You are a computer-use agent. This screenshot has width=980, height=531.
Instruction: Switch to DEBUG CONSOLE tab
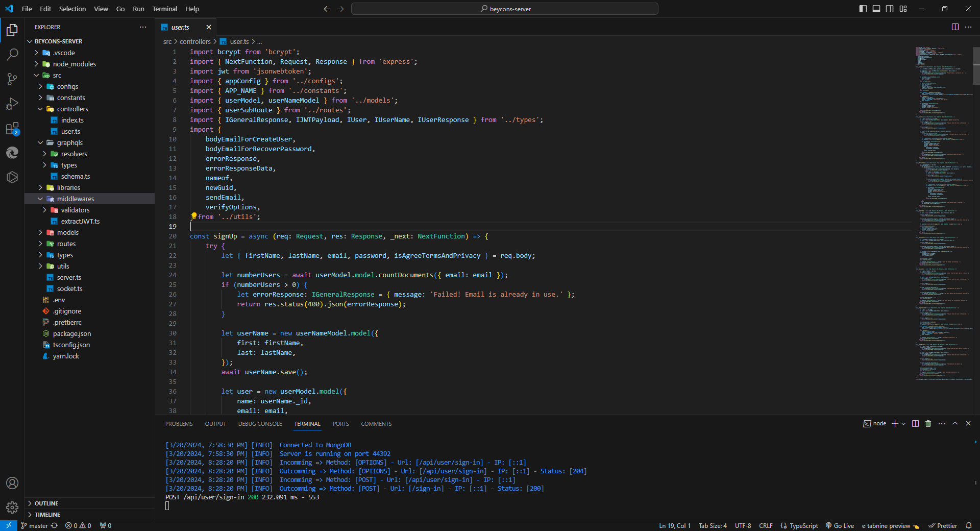tap(260, 424)
